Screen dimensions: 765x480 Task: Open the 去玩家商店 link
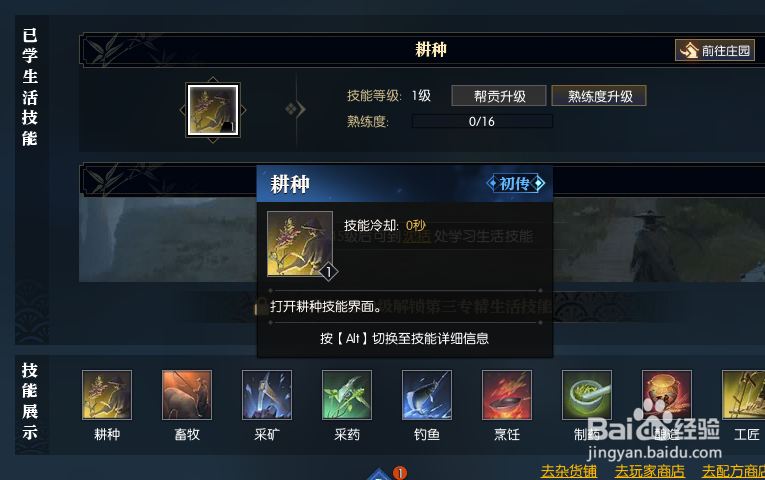(649, 471)
